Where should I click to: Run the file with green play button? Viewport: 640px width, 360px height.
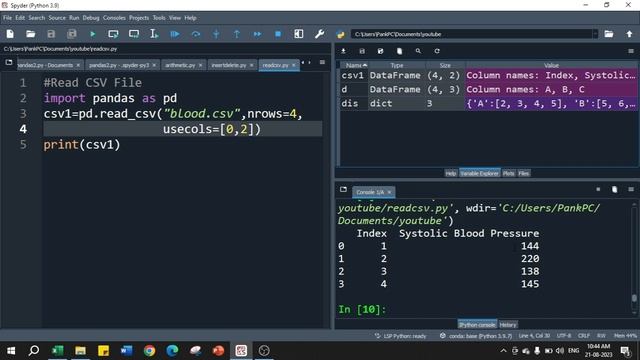(93, 34)
